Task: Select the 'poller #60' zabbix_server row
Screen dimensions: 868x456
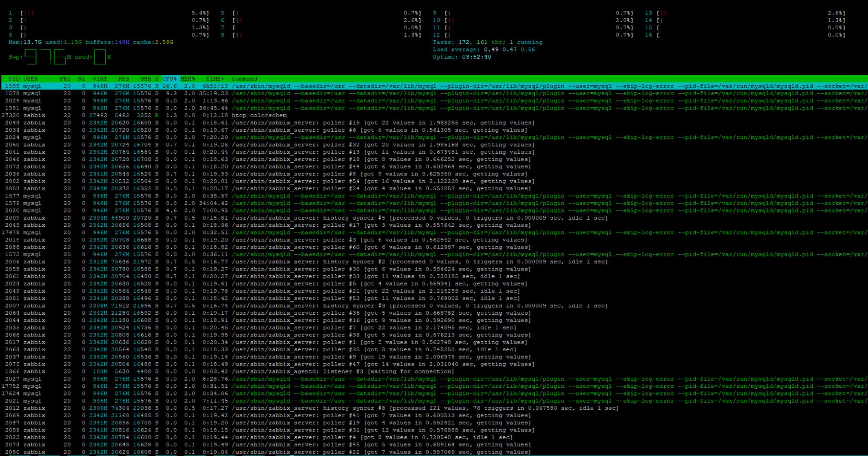Action: click(434, 247)
